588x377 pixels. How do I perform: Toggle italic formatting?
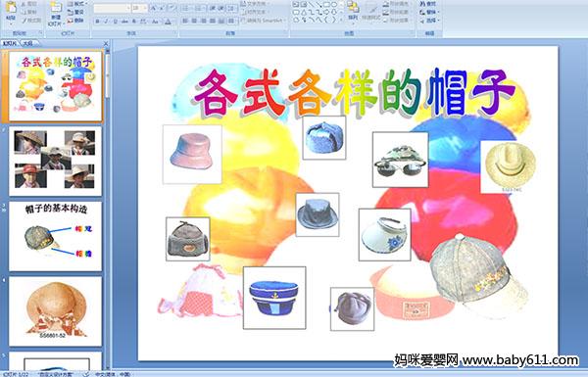(x=106, y=22)
